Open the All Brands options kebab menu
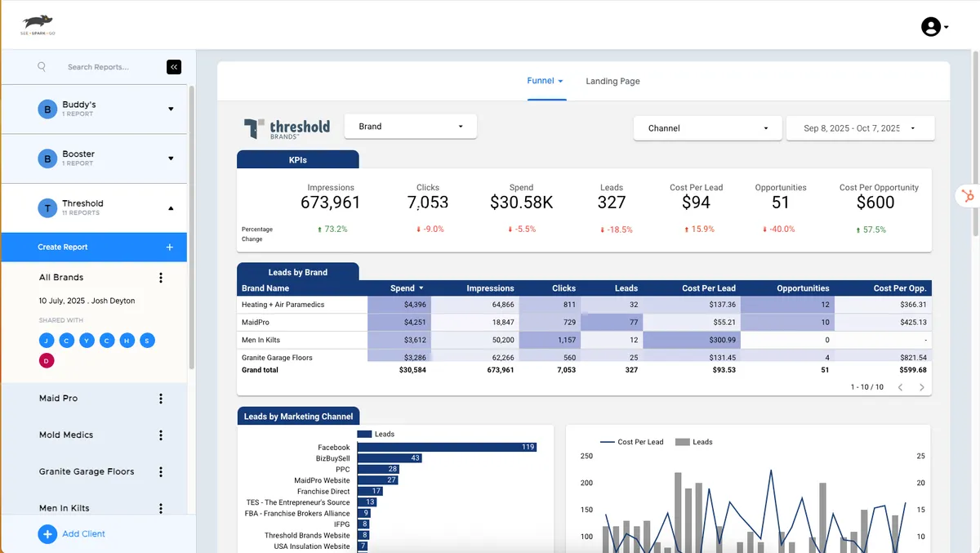980x553 pixels. coord(161,277)
